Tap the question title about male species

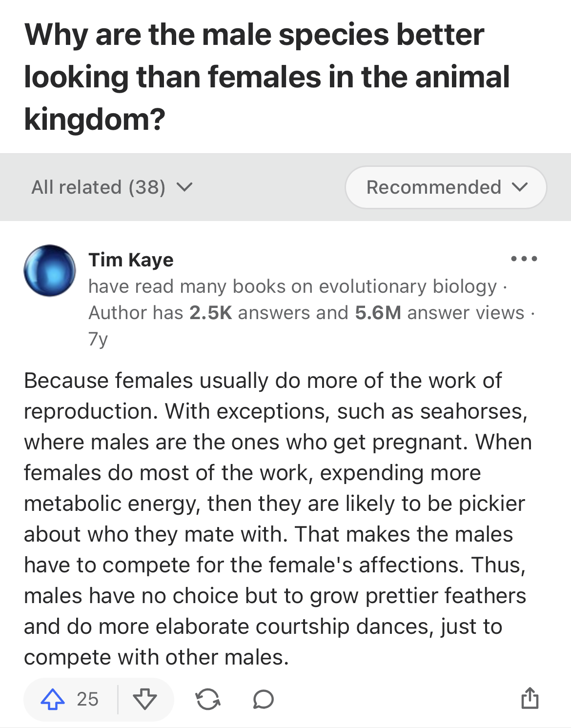point(266,77)
